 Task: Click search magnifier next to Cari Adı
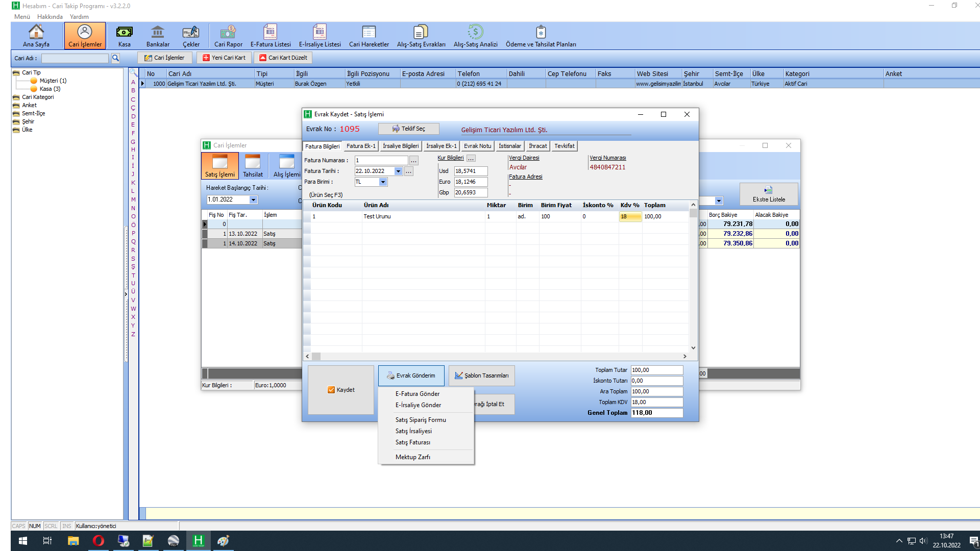[x=115, y=58]
